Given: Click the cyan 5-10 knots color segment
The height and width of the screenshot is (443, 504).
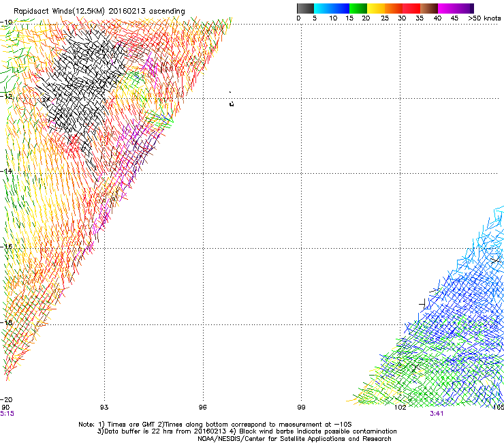Looking at the screenshot, I should (323, 8).
